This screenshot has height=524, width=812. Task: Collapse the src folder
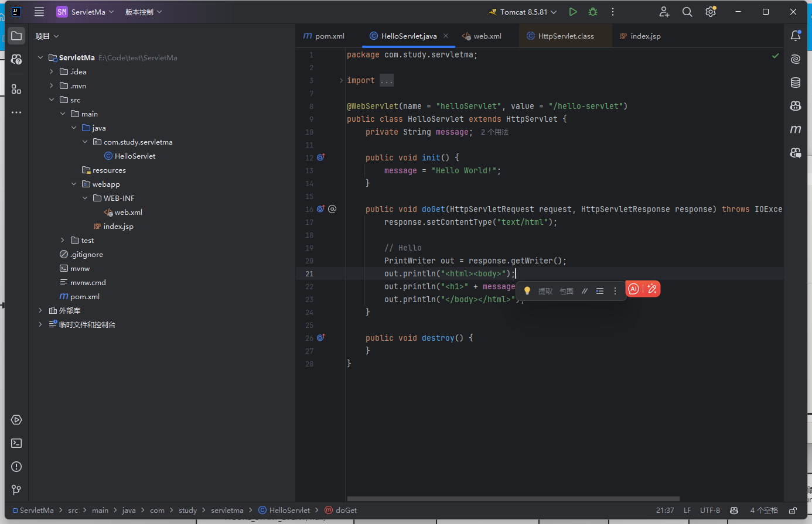52,100
